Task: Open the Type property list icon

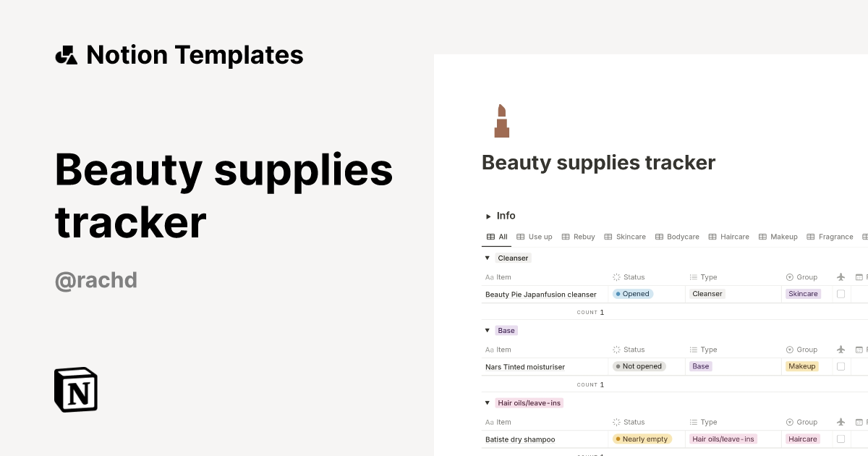Action: [x=692, y=276]
